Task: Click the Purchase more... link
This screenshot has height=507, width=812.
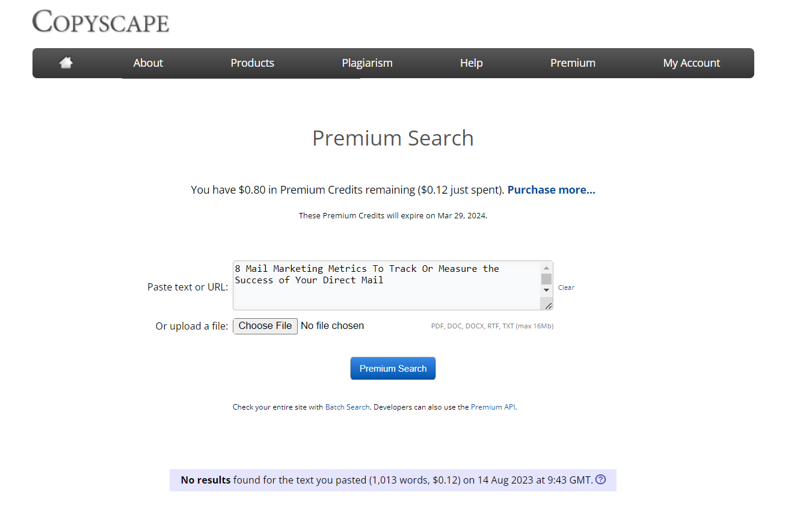Action: point(552,189)
